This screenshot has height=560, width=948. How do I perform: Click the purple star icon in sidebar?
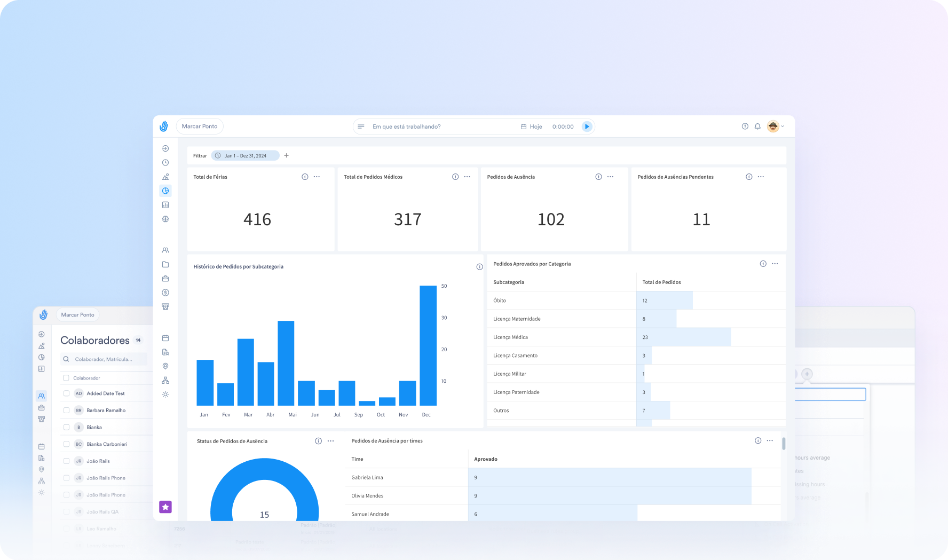click(x=165, y=507)
